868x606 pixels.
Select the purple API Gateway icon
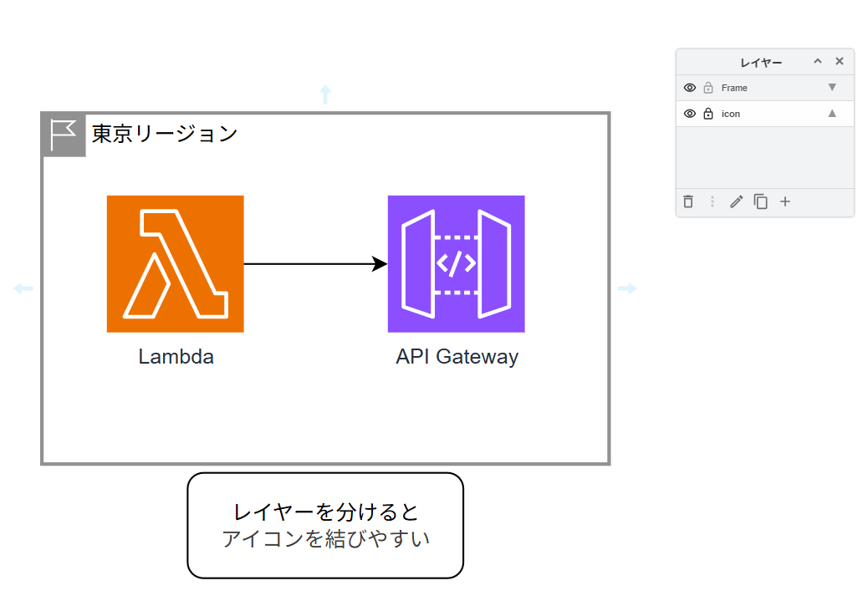click(456, 264)
